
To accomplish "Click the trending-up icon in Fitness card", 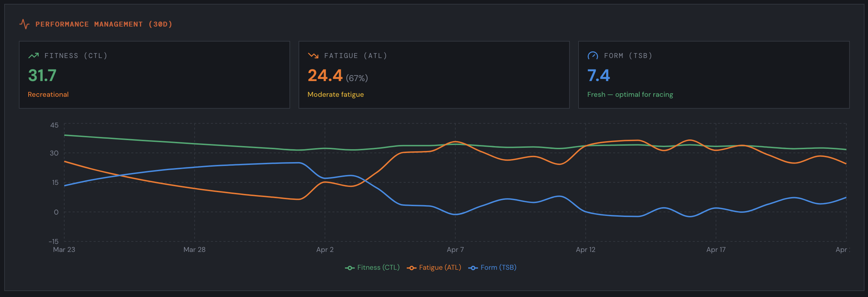I will click(x=34, y=56).
